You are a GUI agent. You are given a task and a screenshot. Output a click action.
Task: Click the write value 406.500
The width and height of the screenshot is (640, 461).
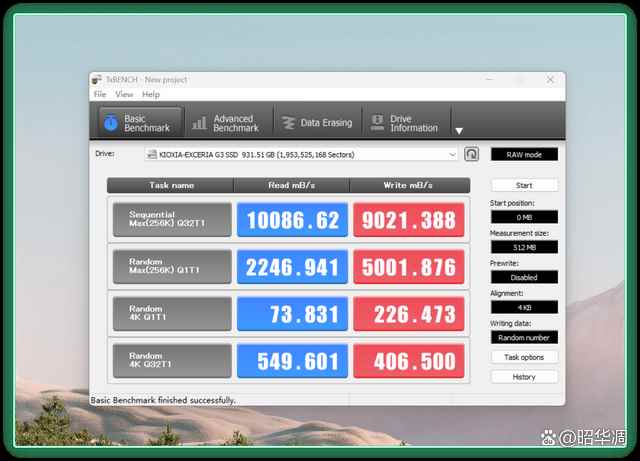tap(409, 361)
